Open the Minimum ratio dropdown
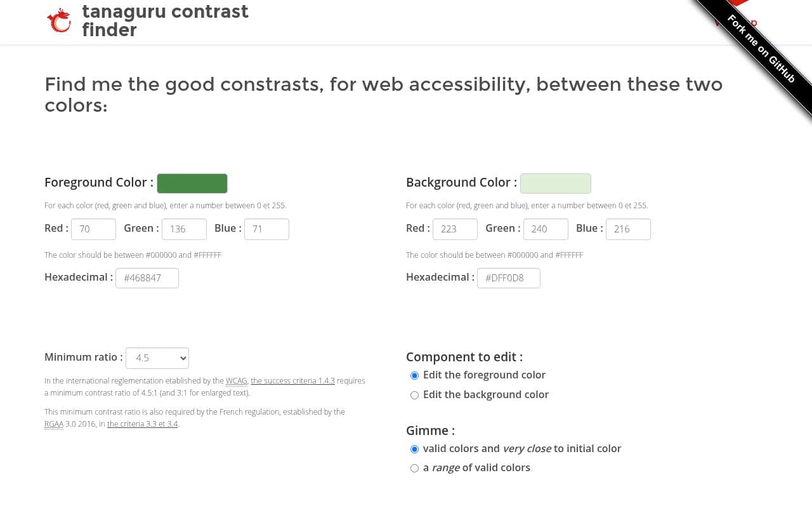This screenshot has height=508, width=812. tap(157, 358)
